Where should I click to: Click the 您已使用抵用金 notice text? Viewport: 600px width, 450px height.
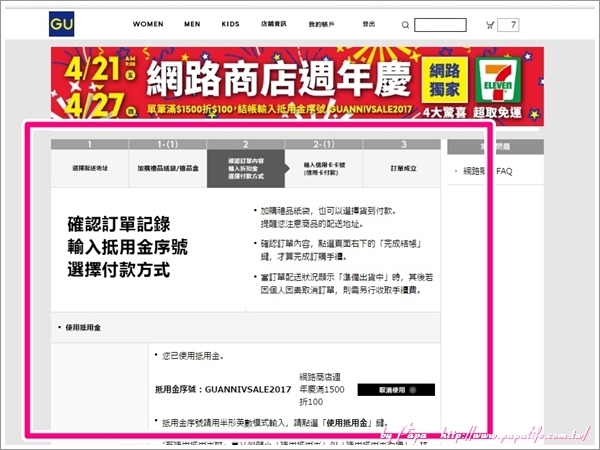pos(192,356)
